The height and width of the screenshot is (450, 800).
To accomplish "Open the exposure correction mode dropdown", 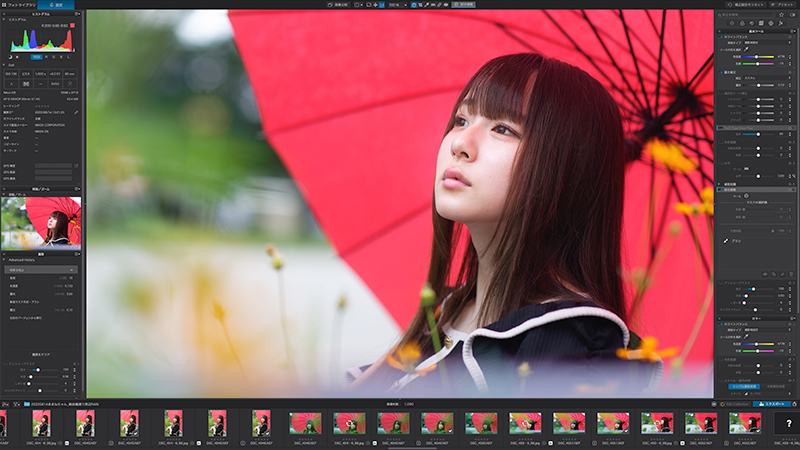I will [x=767, y=78].
